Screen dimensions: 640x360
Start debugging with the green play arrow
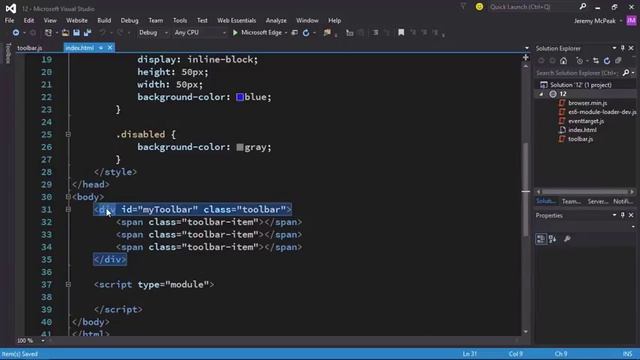click(235, 33)
